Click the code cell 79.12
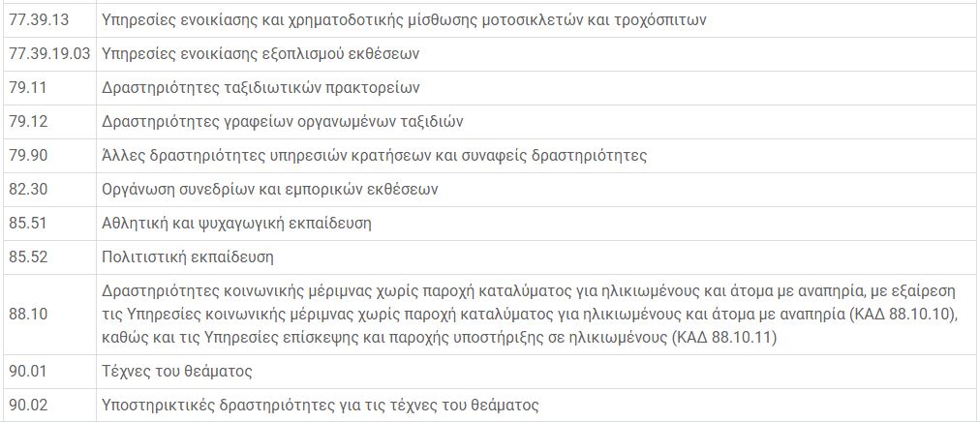The height and width of the screenshot is (422, 980). (27, 121)
